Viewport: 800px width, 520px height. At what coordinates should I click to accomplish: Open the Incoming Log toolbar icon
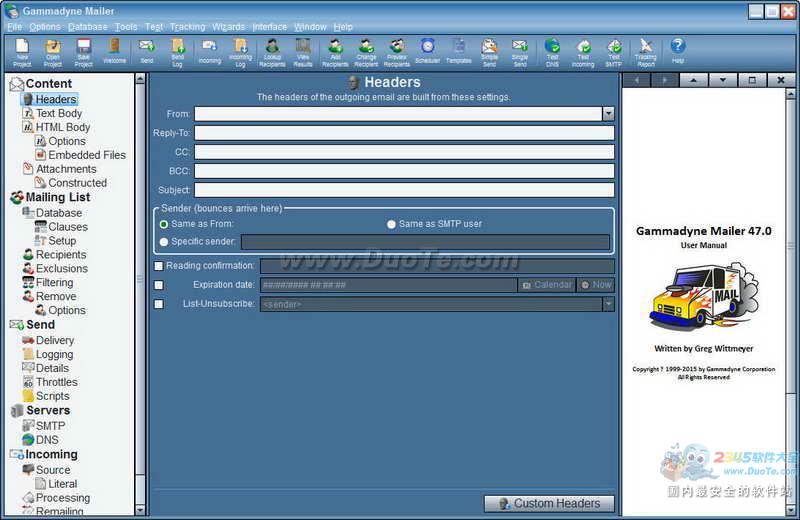click(x=240, y=53)
